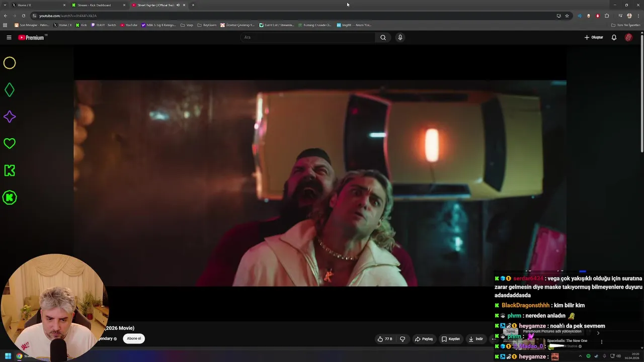The height and width of the screenshot is (362, 644).
Task: Click the red shield extension icon
Action: (598, 16)
